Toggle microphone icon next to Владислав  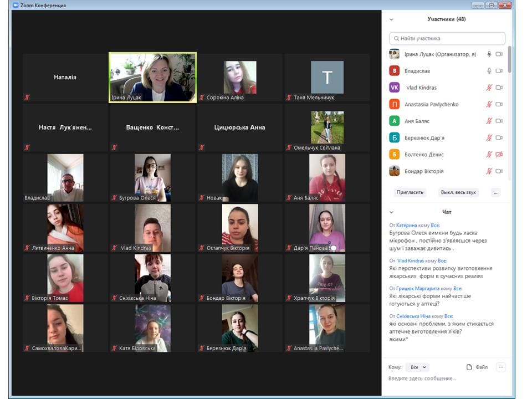tap(489, 70)
